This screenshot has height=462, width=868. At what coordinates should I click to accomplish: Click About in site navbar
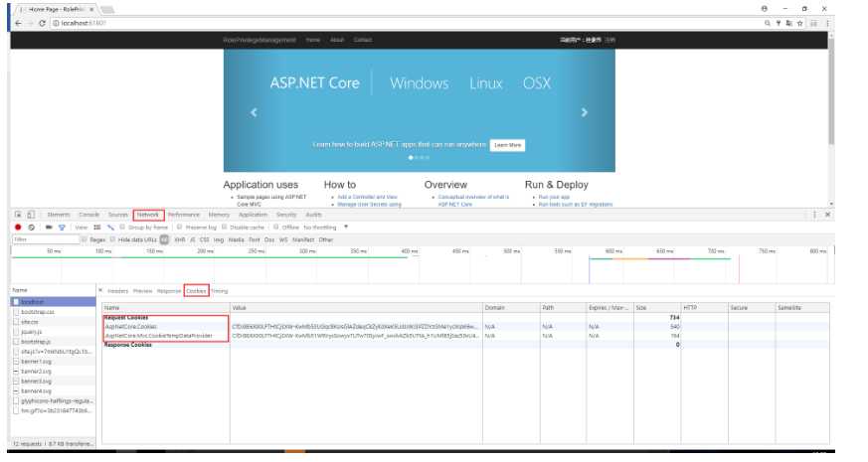pos(337,40)
